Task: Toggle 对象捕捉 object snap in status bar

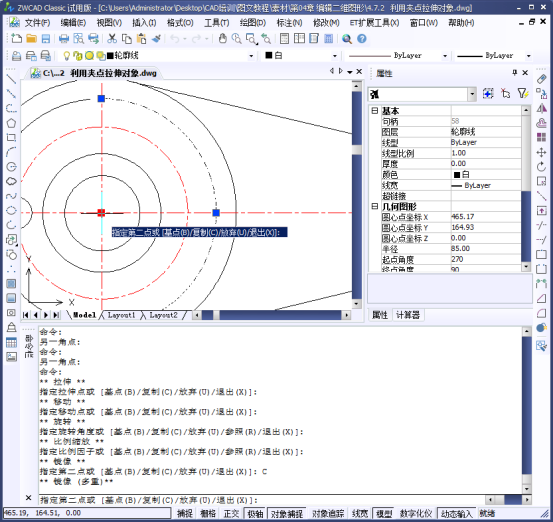Action: [x=287, y=514]
